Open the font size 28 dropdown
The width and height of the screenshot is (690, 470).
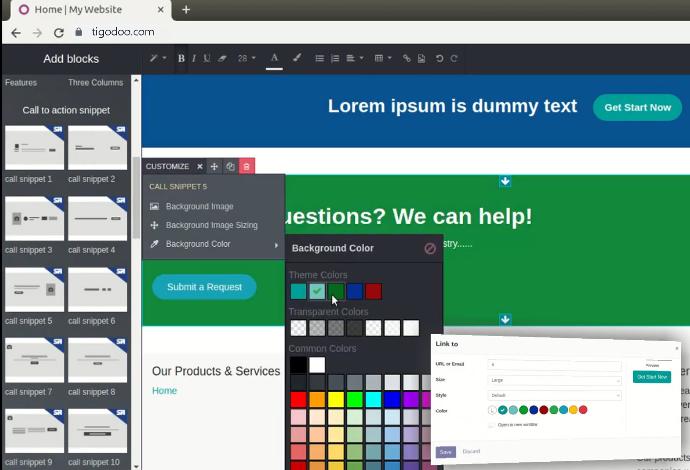(246, 59)
